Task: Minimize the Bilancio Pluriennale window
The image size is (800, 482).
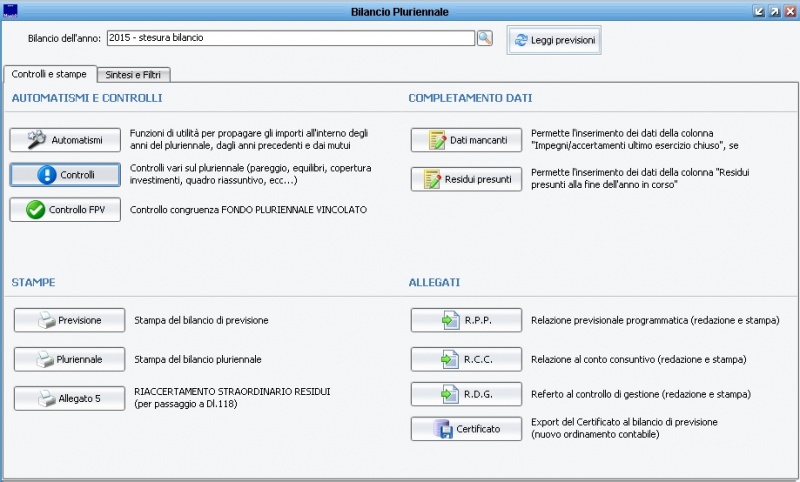Action: tap(758, 11)
